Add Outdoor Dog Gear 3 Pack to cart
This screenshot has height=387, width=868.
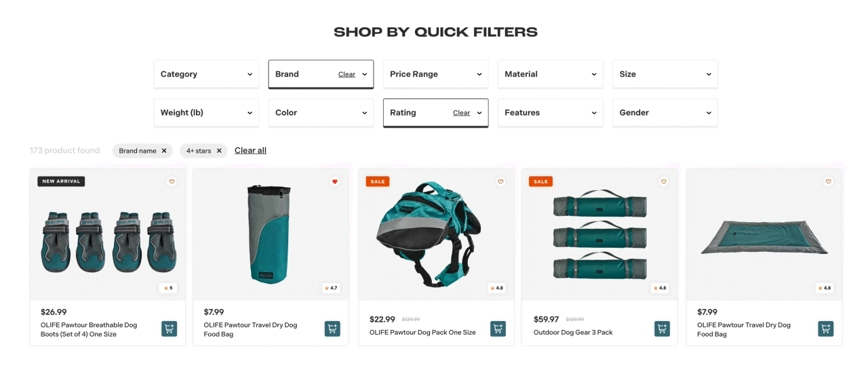pyautogui.click(x=662, y=329)
